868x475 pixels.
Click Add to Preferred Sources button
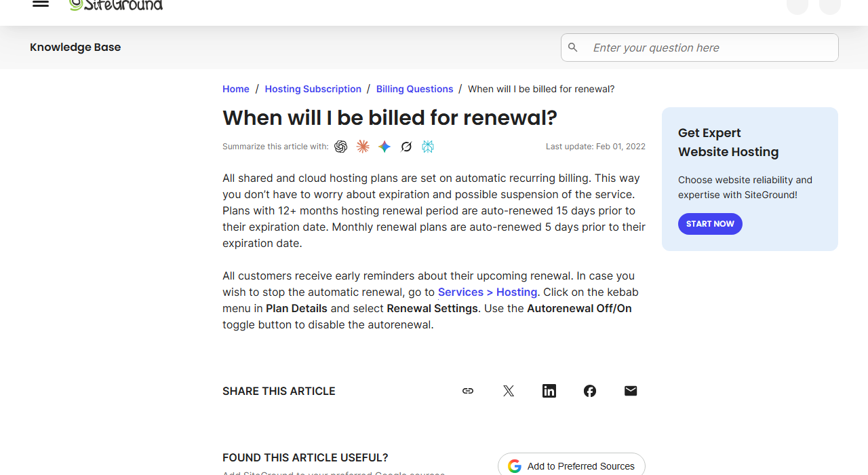572,465
